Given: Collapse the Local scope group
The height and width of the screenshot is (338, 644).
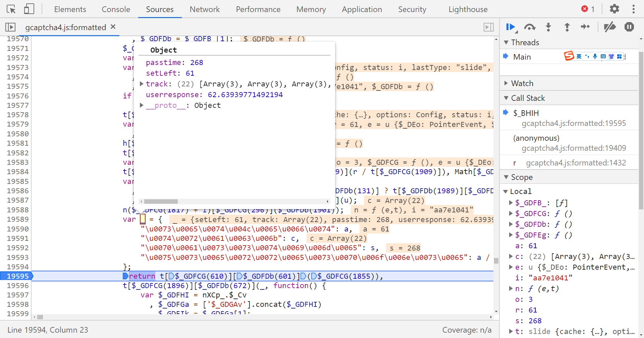Looking at the screenshot, I should pos(506,191).
